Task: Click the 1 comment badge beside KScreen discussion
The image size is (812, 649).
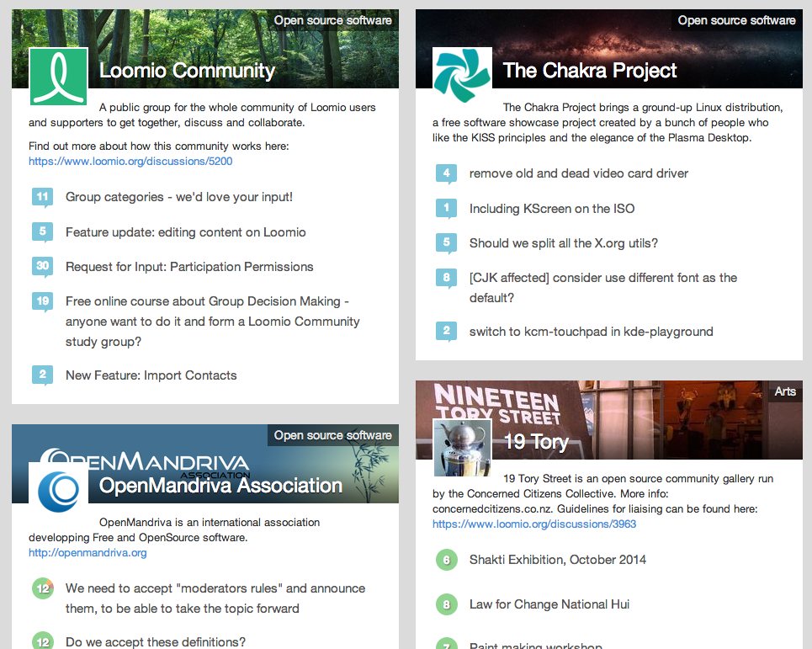Action: click(447, 208)
